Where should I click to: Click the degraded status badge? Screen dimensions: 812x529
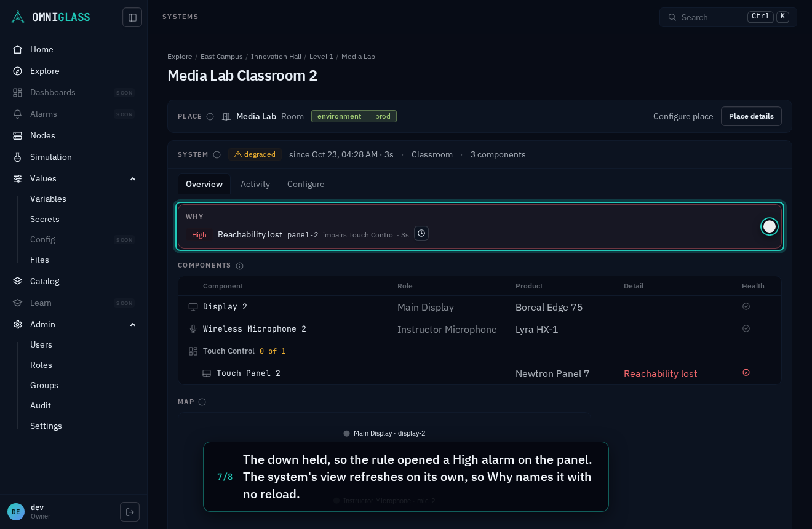255,154
